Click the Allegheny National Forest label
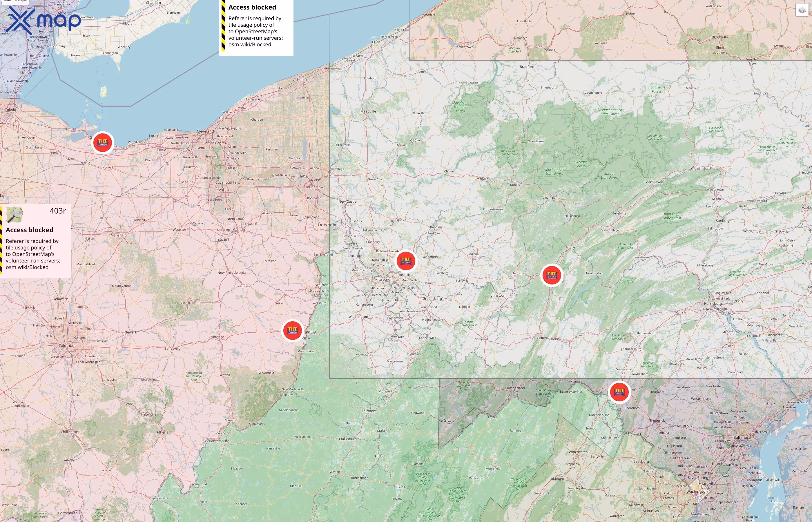Screen dimensions: 812x522 click(x=461, y=106)
